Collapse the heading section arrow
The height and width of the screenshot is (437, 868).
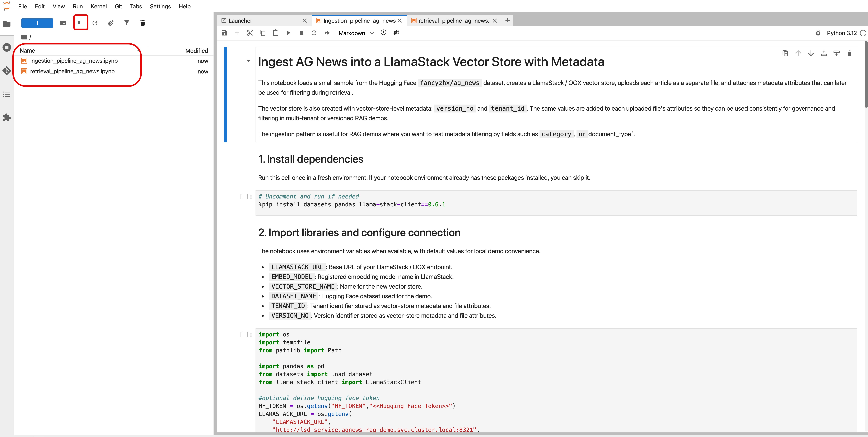pyautogui.click(x=248, y=61)
